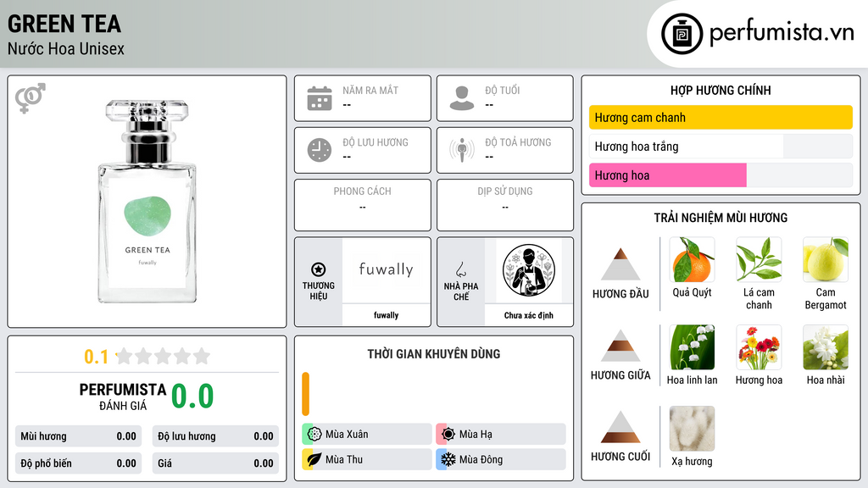The height and width of the screenshot is (488, 868).
Task: Click the Mùa Hạ sun icon
Action: tap(448, 434)
